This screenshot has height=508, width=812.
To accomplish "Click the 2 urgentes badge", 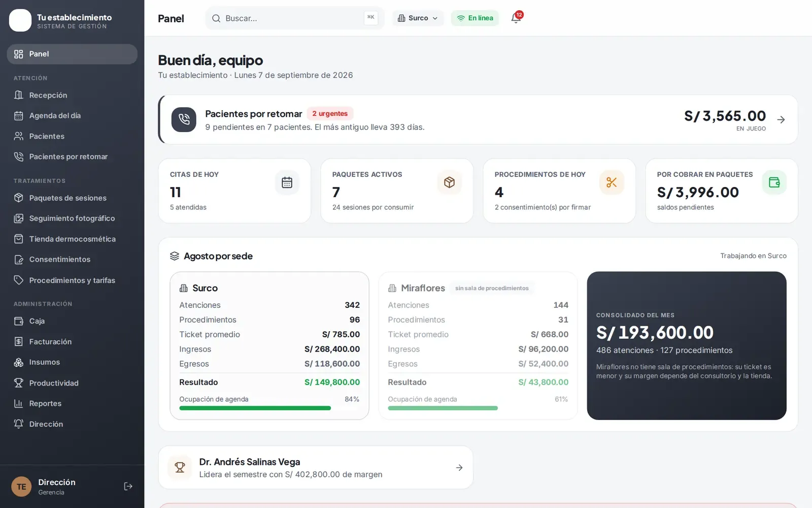I will click(330, 114).
